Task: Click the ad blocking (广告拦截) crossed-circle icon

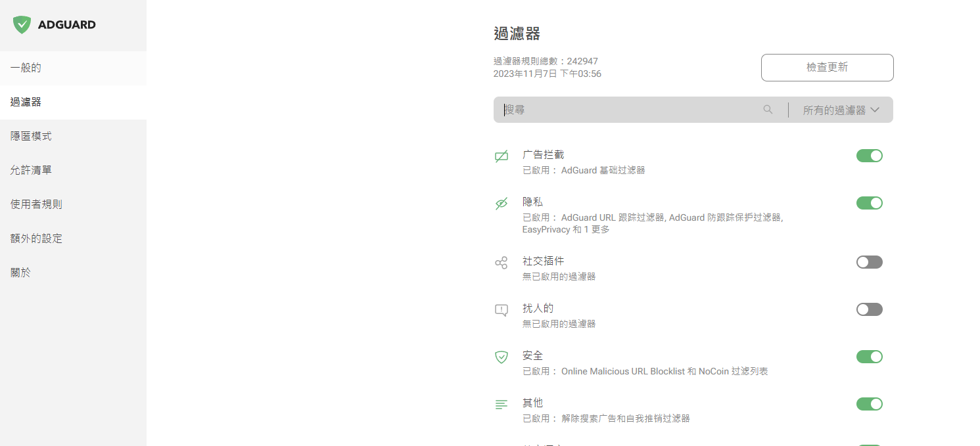Action: click(x=502, y=156)
